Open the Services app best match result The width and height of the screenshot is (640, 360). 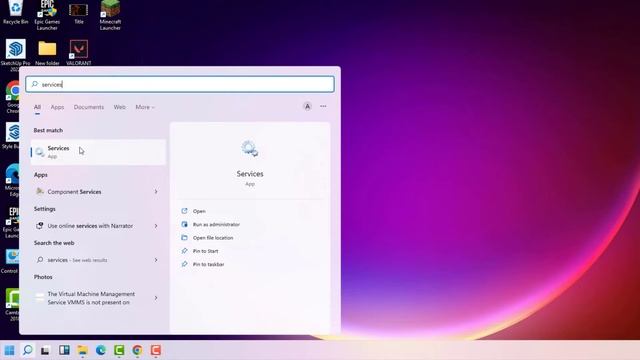98,152
